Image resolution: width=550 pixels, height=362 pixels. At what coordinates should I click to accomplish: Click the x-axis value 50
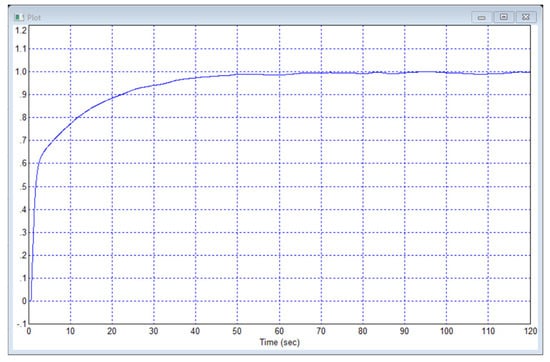click(237, 331)
